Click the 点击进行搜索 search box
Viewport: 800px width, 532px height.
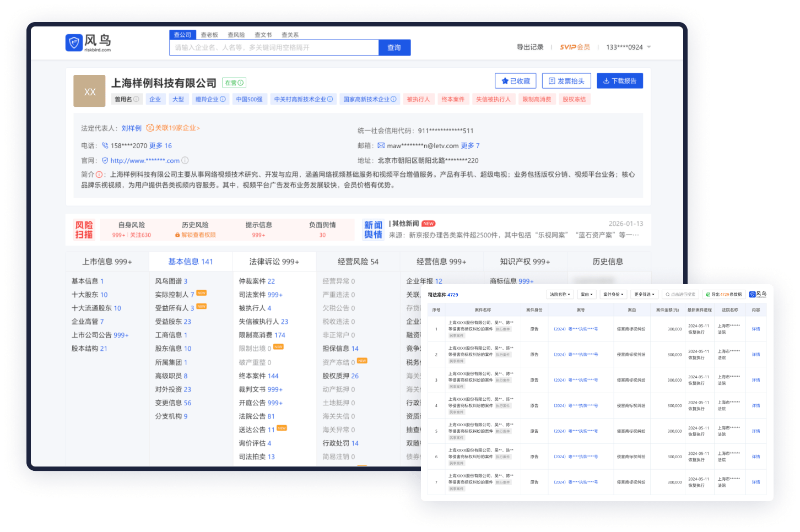pos(679,294)
